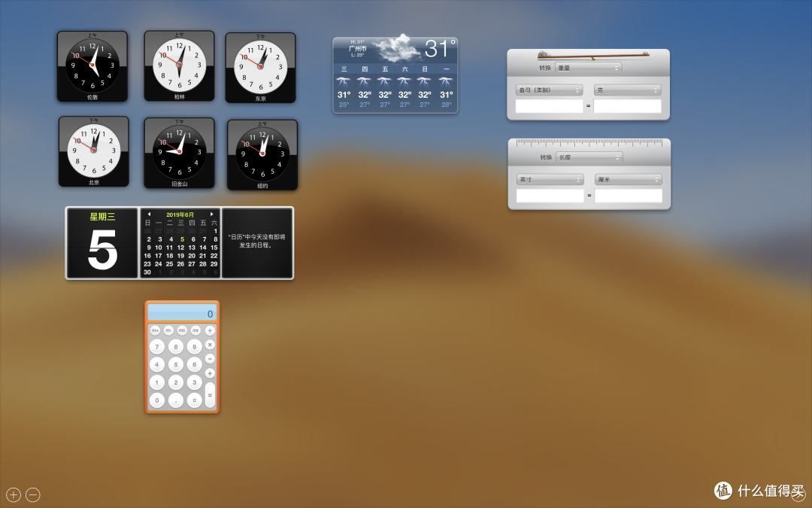This screenshot has width=812, height=508.
Task: Click the centimeters result field below 厘米
Action: point(628,196)
